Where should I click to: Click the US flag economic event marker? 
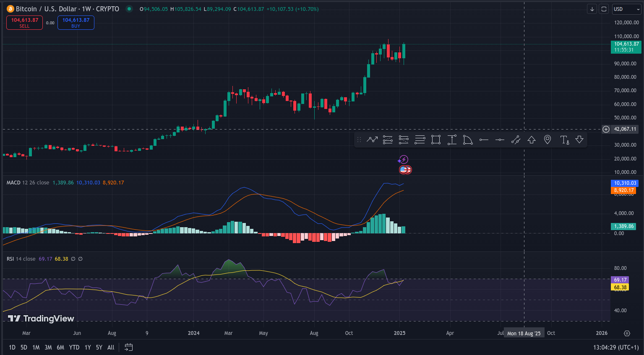click(404, 170)
